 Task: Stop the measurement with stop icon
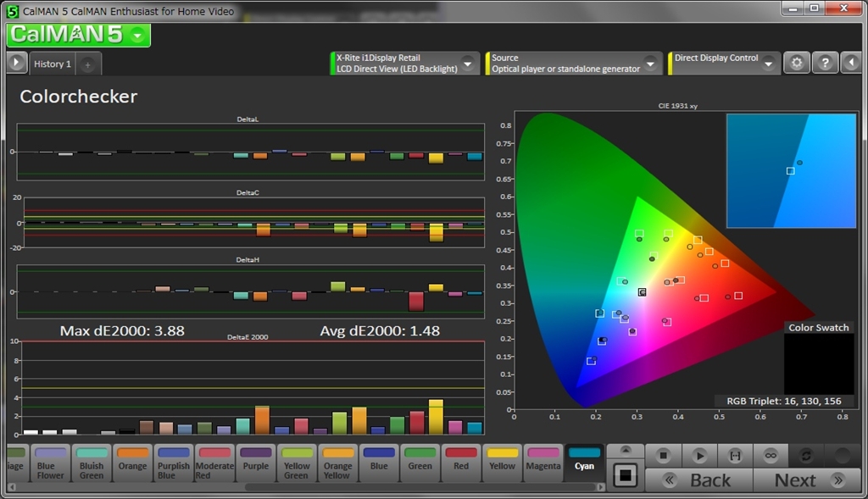coord(663,455)
